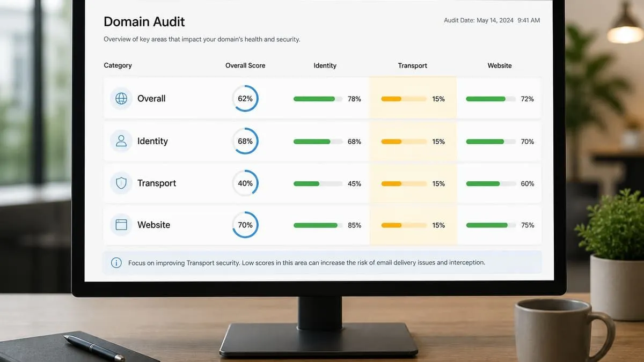Open the Website row label

153,225
